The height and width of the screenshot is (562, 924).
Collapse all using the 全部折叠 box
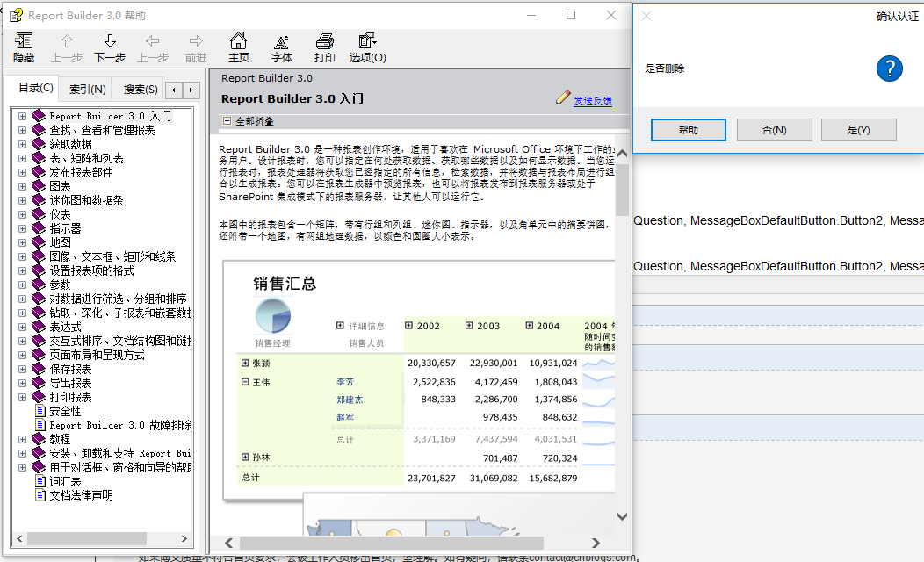[227, 121]
